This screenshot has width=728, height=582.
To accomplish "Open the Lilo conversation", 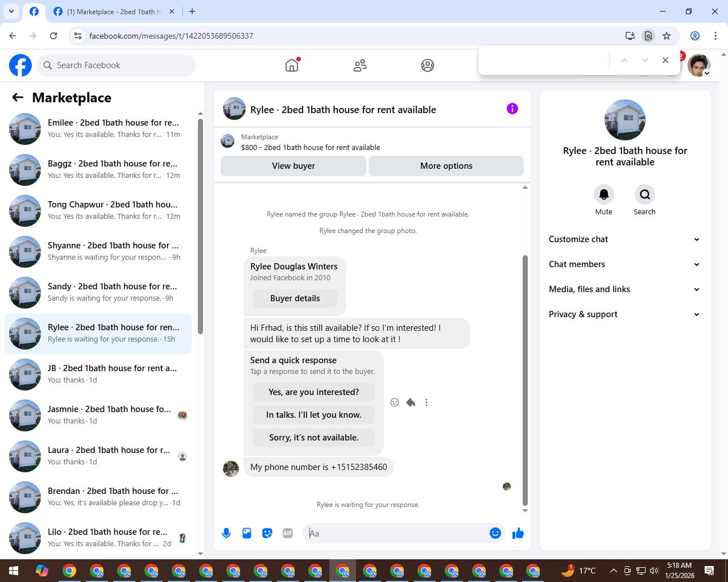I will (x=98, y=538).
